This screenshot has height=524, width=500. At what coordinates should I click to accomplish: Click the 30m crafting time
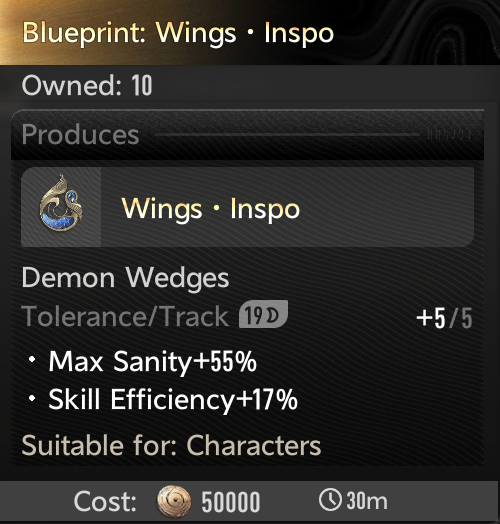click(x=367, y=501)
